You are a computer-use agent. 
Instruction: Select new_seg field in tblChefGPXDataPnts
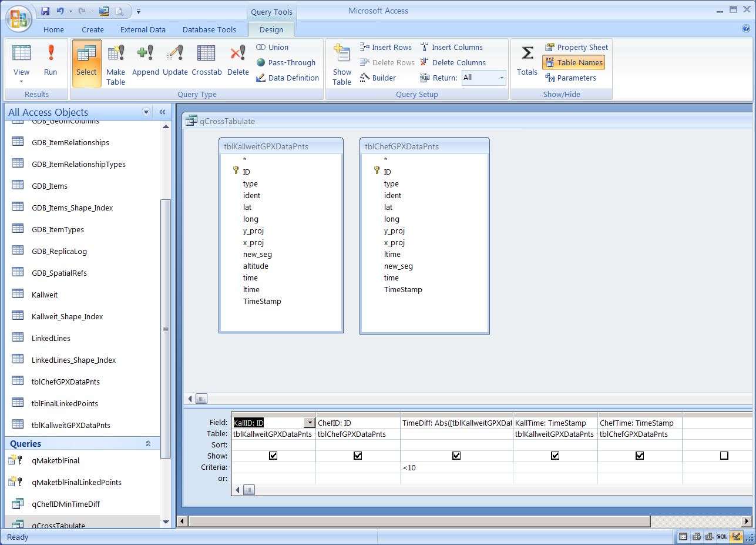pos(398,266)
